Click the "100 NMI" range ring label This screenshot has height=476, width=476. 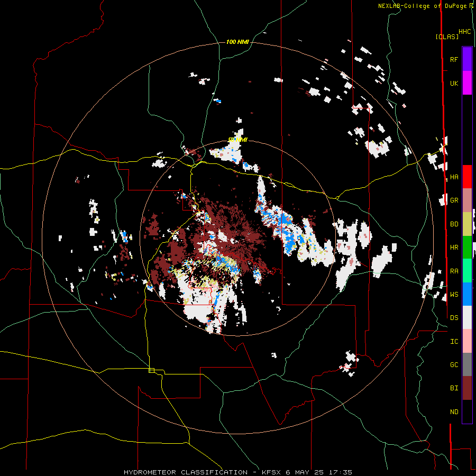237,42
